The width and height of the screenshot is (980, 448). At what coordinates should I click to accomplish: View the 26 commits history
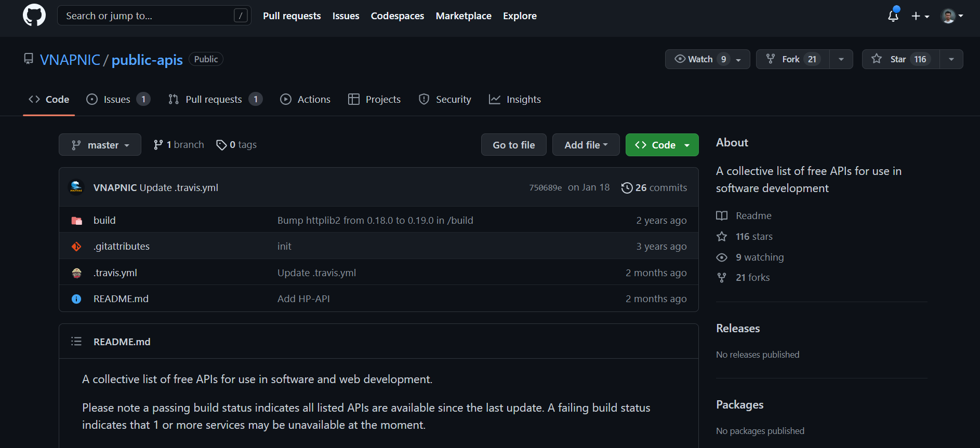[x=654, y=187]
